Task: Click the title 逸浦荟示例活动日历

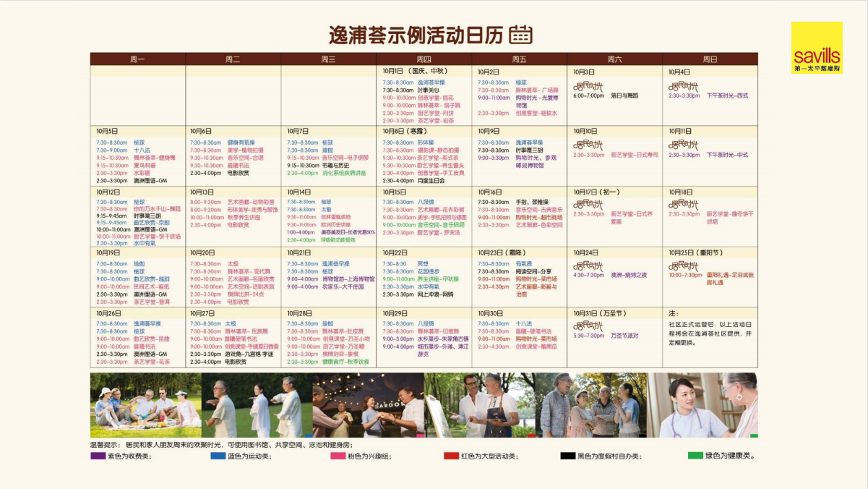Action: 416,35
